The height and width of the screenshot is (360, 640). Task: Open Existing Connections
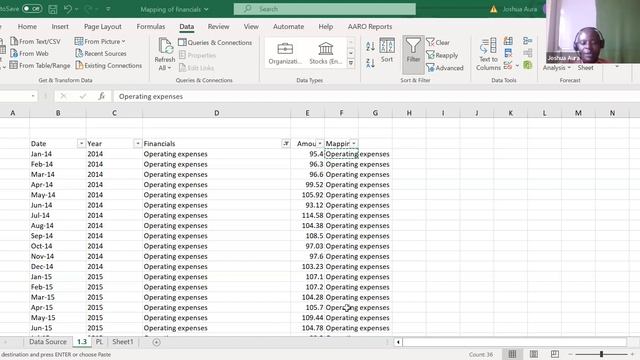tap(109, 65)
